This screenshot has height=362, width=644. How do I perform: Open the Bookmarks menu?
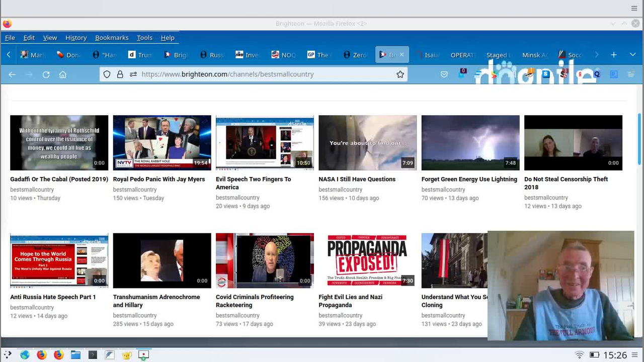tap(112, 38)
